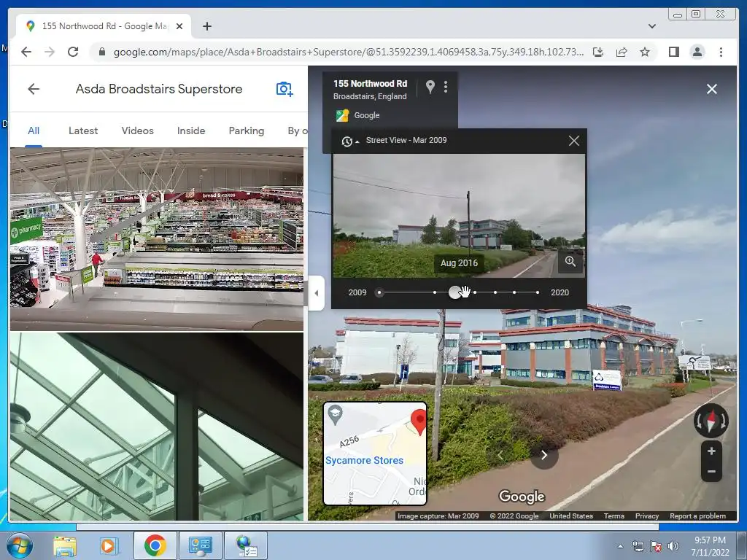
Task: Open the Chrome three-dot menu
Action: (721, 52)
